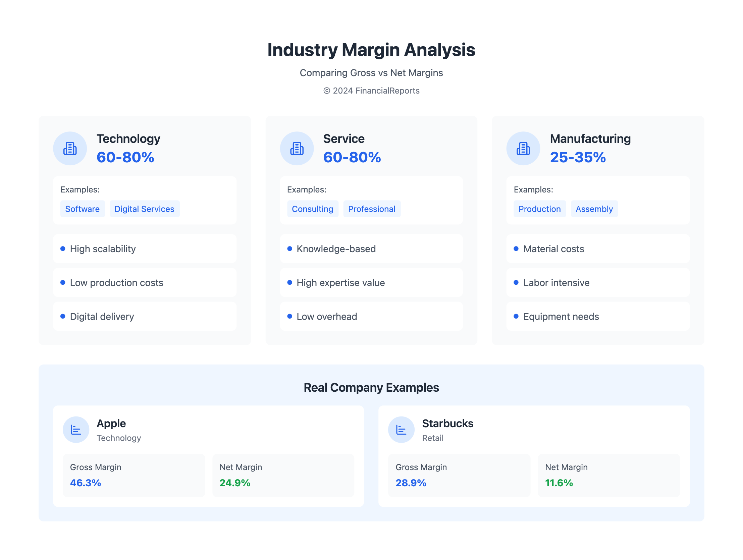Click the Production tag

tap(539, 209)
